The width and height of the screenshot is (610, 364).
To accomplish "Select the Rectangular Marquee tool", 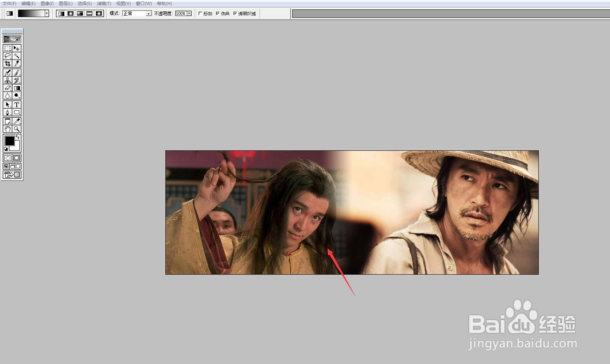I will click(8, 48).
